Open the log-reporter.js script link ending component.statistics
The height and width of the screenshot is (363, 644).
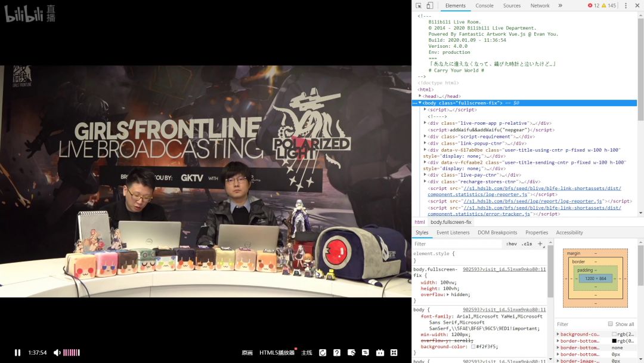(x=525, y=191)
